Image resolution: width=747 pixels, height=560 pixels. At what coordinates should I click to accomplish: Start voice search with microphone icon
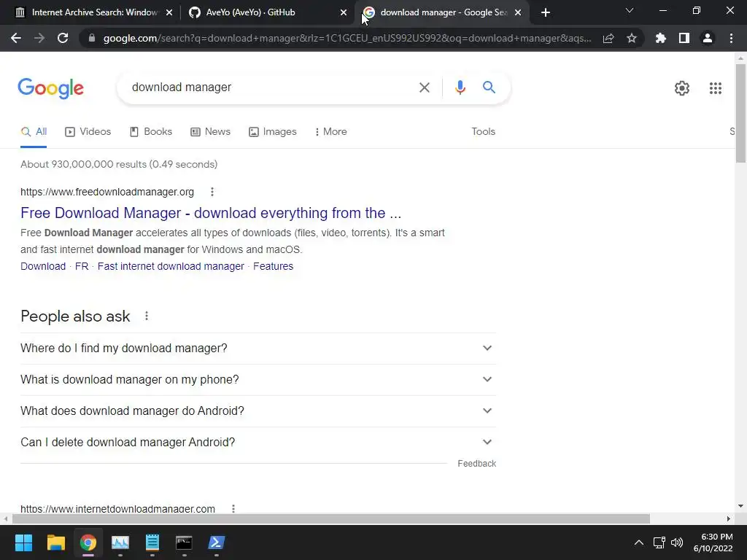click(460, 87)
